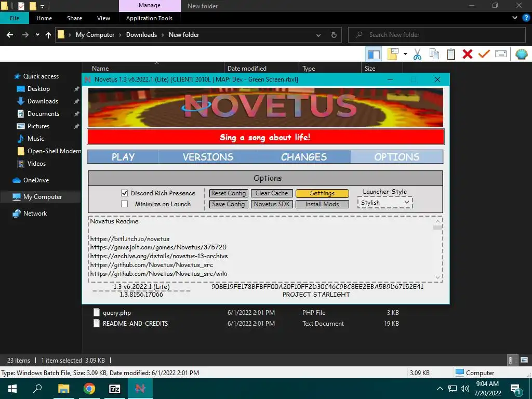The width and height of the screenshot is (532, 399).
Task: Click the Search New folder box
Action: coord(437,35)
